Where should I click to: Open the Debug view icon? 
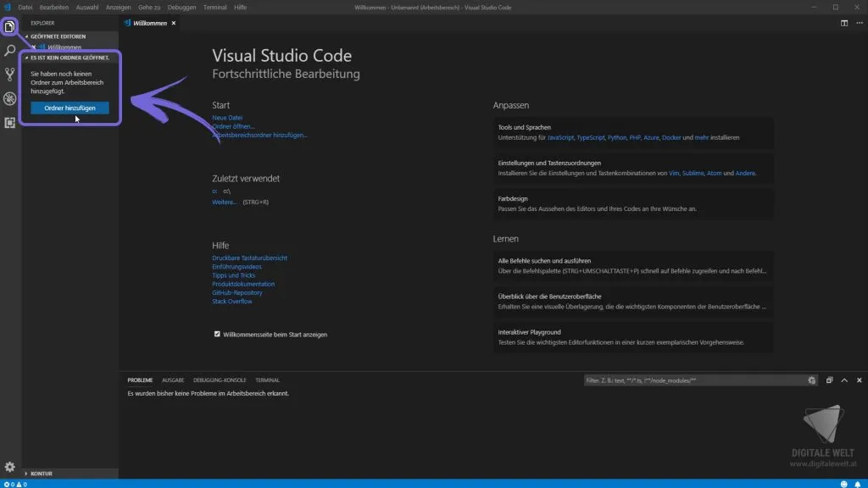[9, 98]
